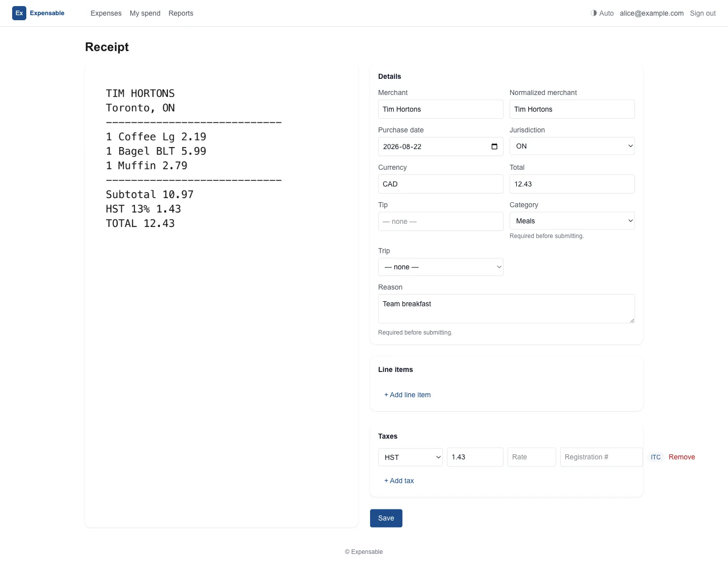The height and width of the screenshot is (564, 728).
Task: Click the tax amount field showing 1.43
Action: pos(475,457)
